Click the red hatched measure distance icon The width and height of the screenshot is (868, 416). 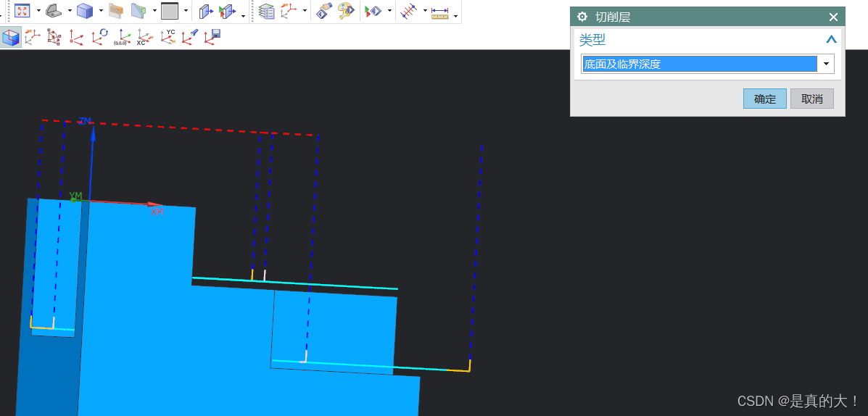pyautogui.click(x=408, y=11)
